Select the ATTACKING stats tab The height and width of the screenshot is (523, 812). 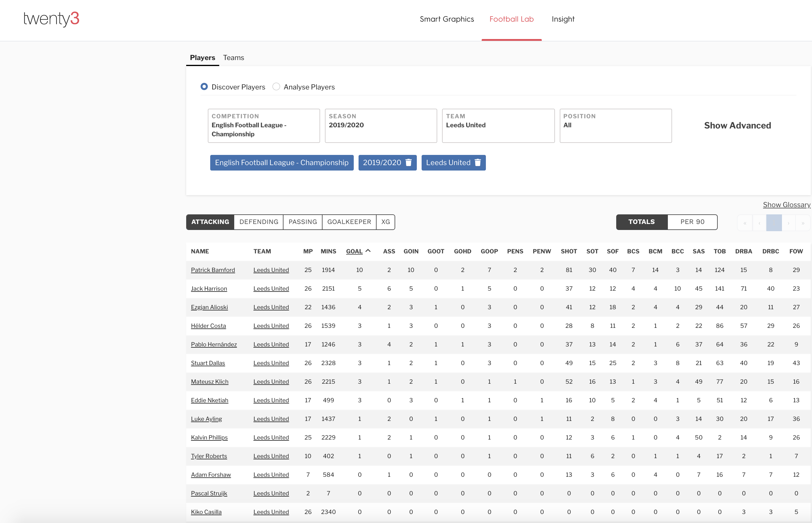210,222
